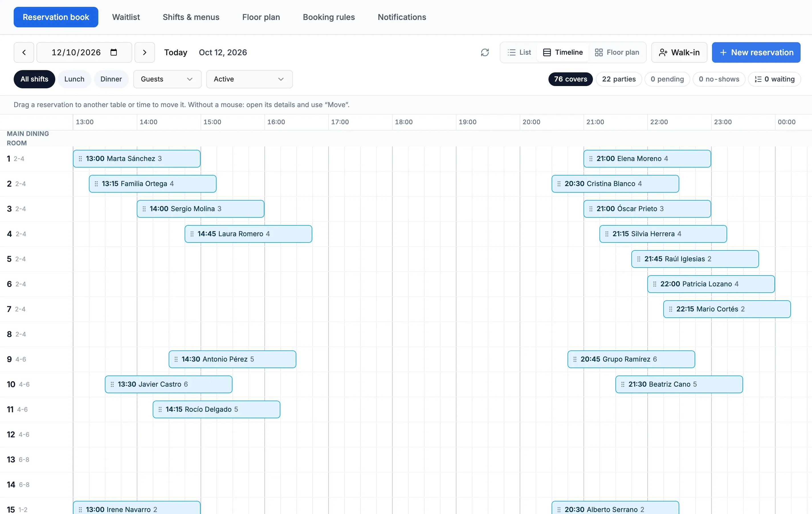Go to the previous day arrow
This screenshot has width=812, height=514.
pos(24,52)
